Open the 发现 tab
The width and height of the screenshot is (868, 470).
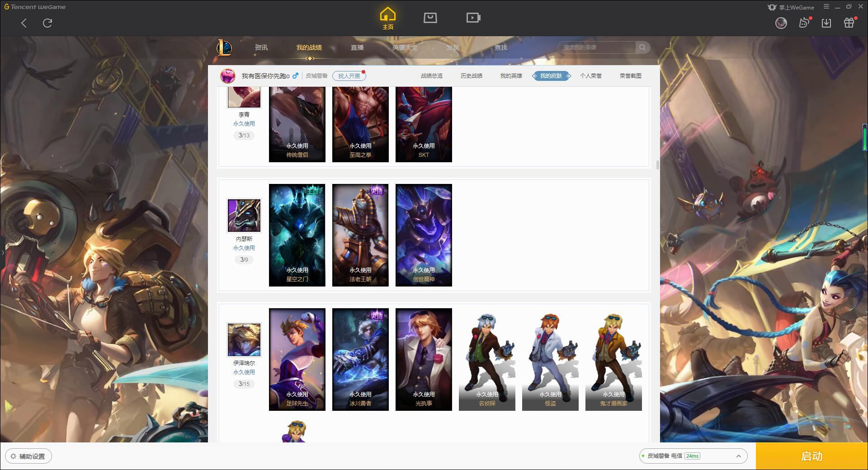tap(453, 47)
